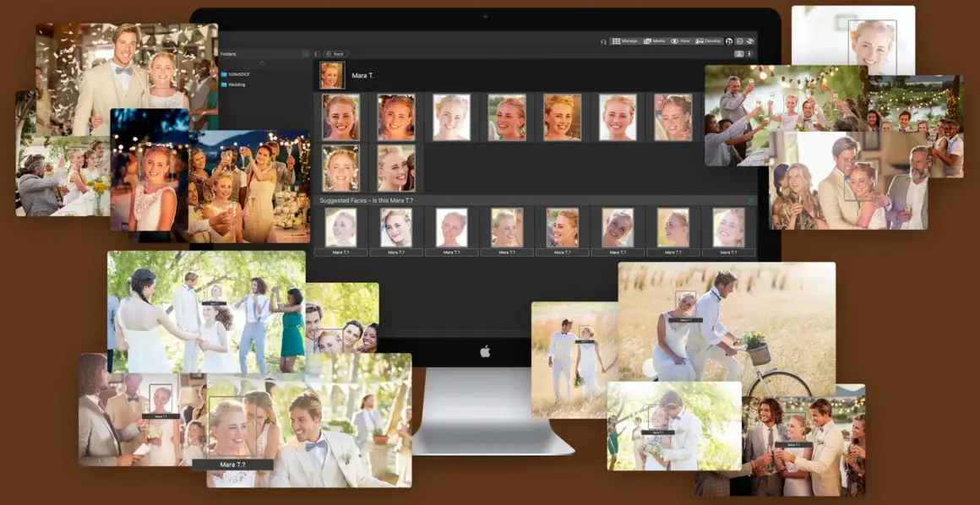The height and width of the screenshot is (505, 980).
Task: Select fourth suggested face thumbnail
Action: pyautogui.click(x=507, y=227)
